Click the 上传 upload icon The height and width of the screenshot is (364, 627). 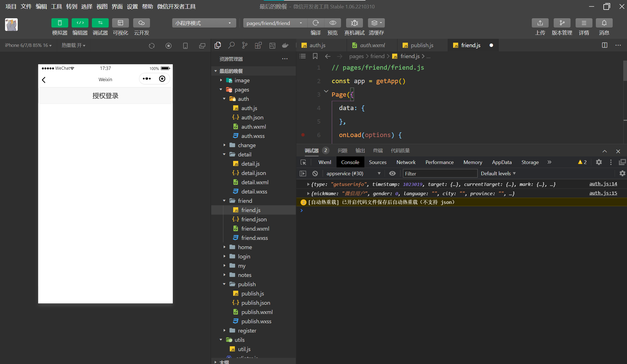point(540,23)
